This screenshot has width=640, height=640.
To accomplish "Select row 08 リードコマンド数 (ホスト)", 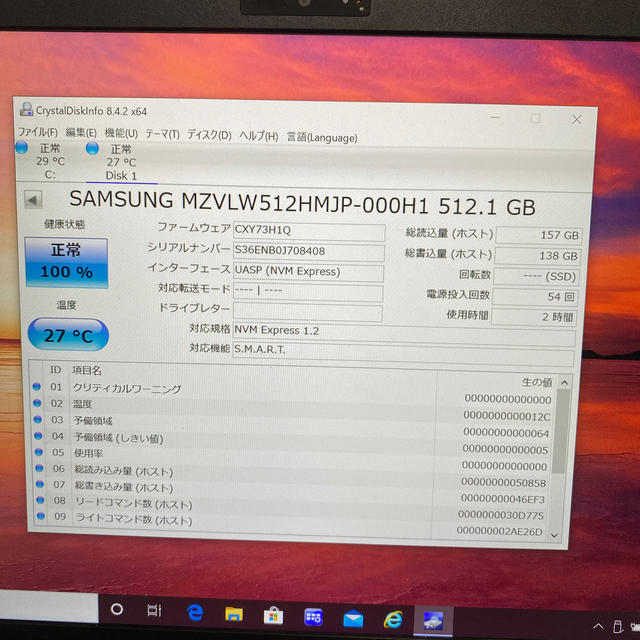I will [x=292, y=507].
